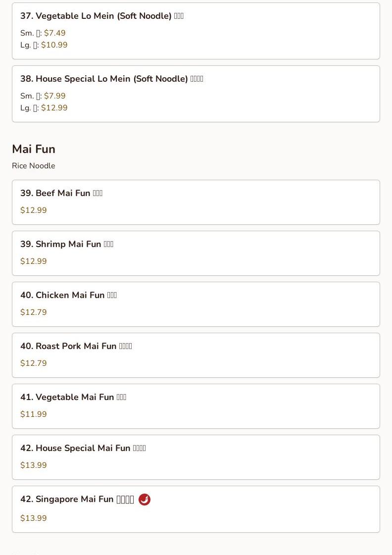Select large House Special Lo Mein $12.99

tap(54, 108)
